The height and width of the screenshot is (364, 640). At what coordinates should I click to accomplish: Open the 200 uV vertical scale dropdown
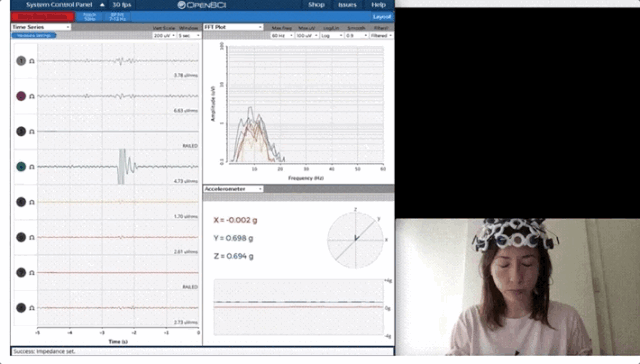pyautogui.click(x=164, y=36)
